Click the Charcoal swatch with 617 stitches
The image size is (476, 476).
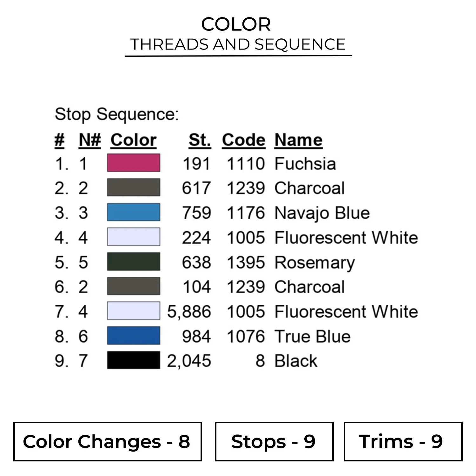pyautogui.click(x=133, y=188)
